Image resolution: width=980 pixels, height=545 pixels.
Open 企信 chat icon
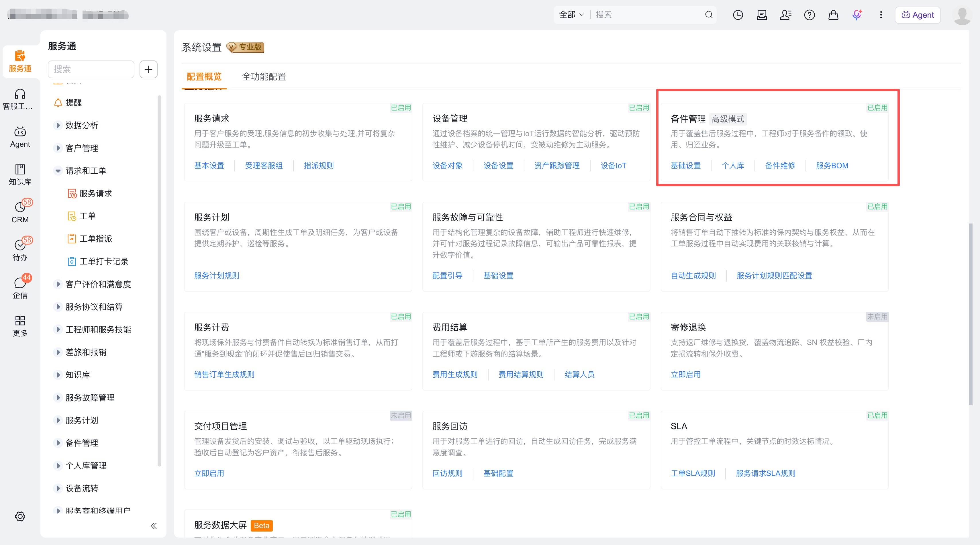[20, 287]
